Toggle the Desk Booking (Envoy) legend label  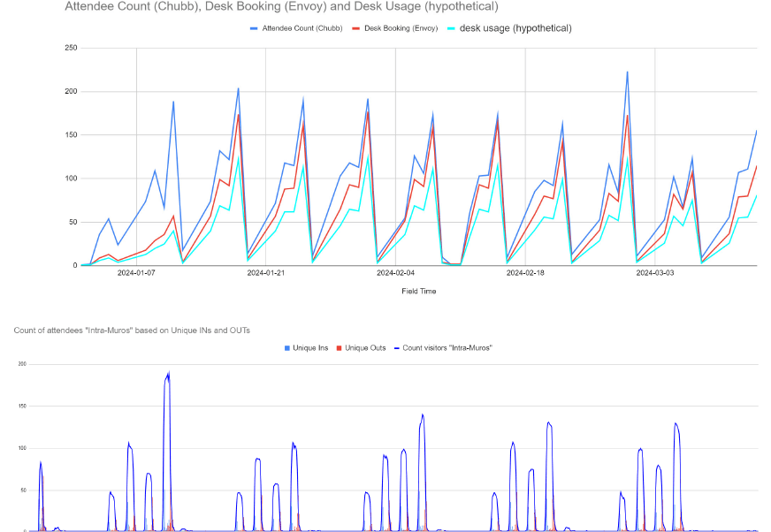click(395, 28)
